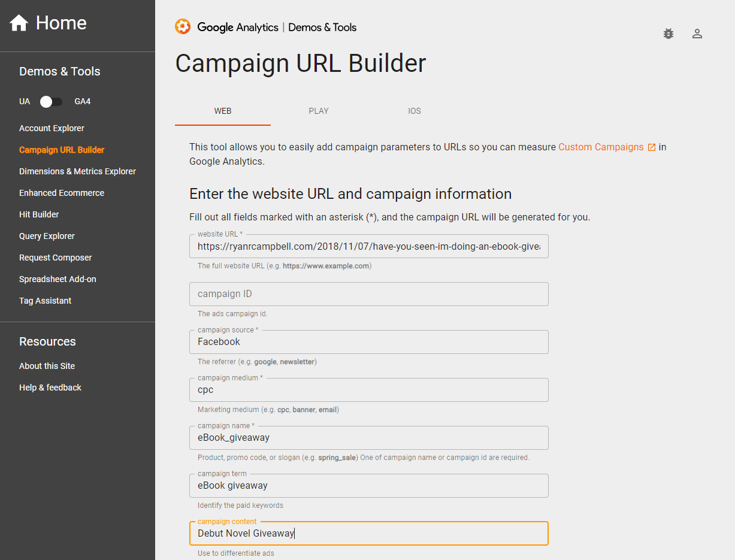Switch to the PLAY tab

tap(319, 111)
